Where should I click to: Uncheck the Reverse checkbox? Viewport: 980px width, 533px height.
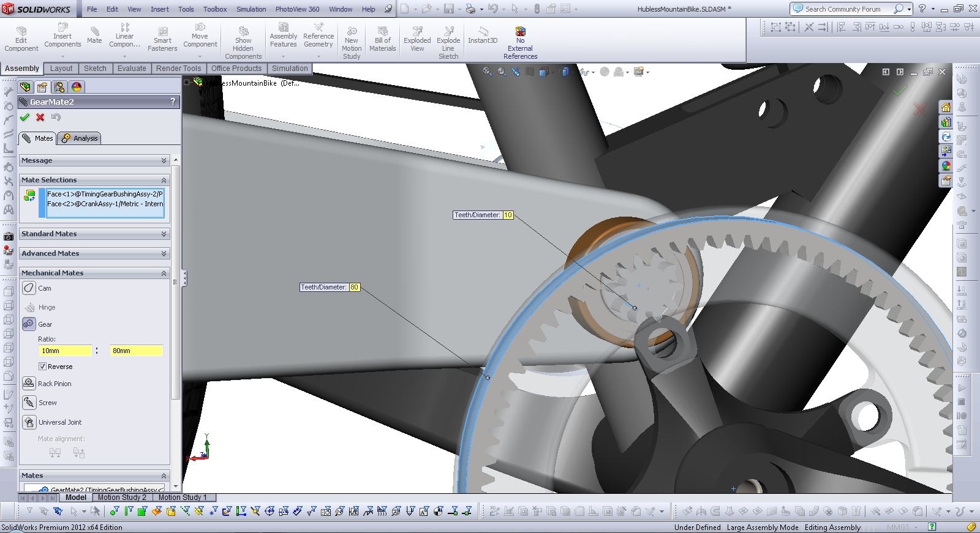tap(42, 367)
